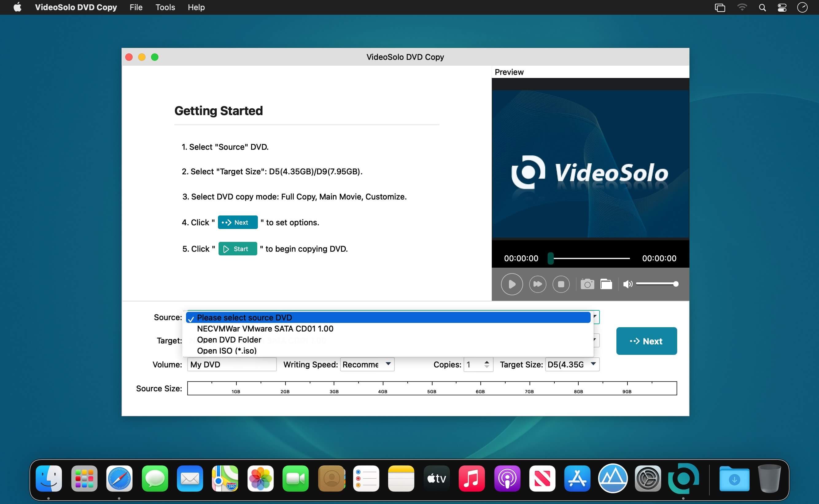Open the Tools menu
Viewport: 819px width, 504px height.
click(x=165, y=7)
